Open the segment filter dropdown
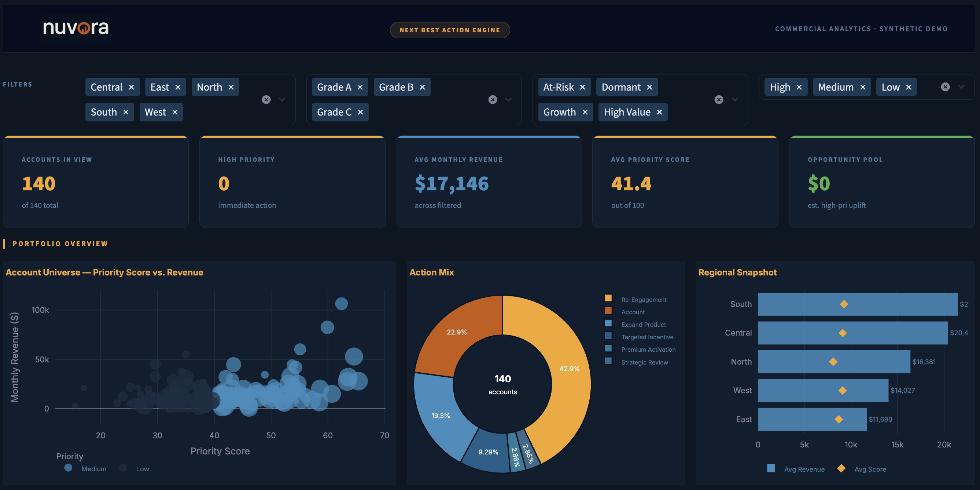 click(x=734, y=99)
